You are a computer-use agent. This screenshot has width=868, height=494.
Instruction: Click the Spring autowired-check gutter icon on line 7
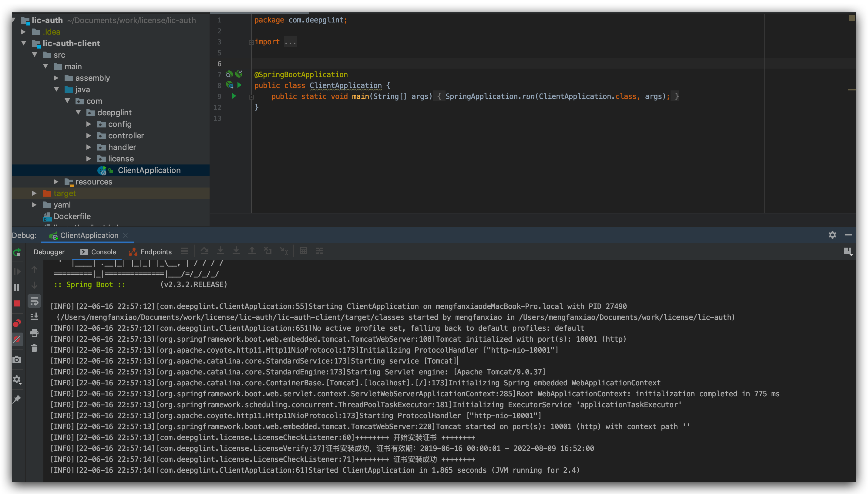(x=239, y=74)
